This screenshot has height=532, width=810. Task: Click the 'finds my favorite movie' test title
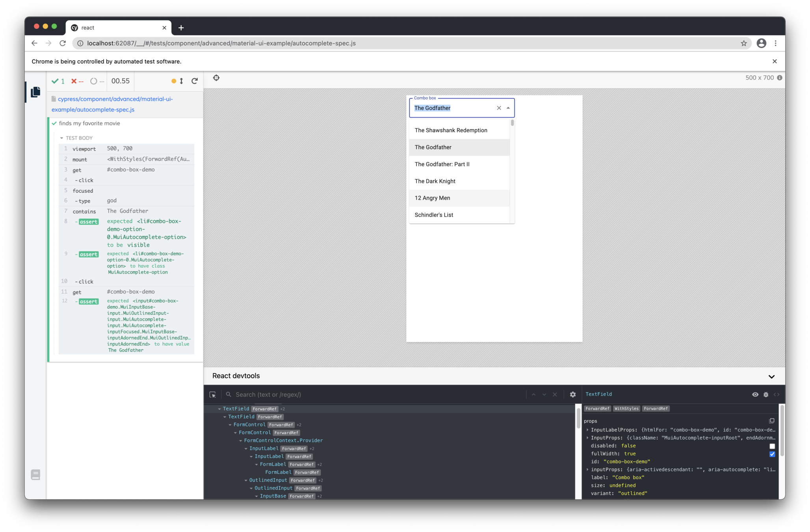[x=89, y=123]
